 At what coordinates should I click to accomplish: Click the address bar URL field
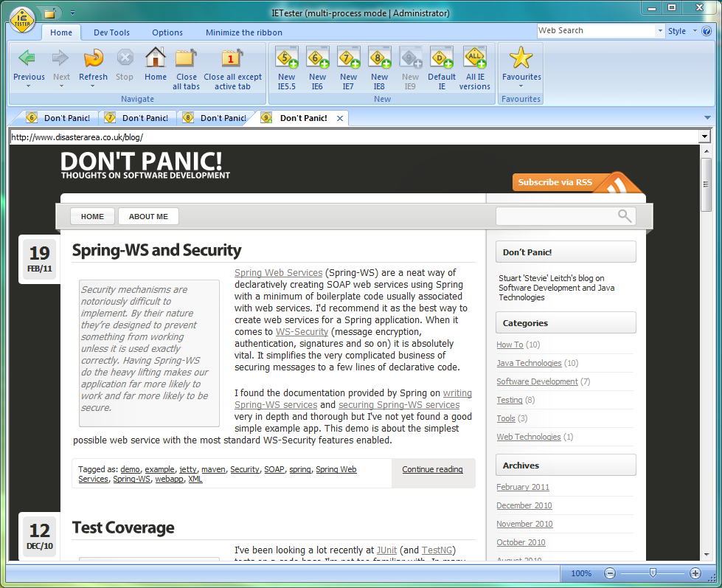(x=354, y=136)
